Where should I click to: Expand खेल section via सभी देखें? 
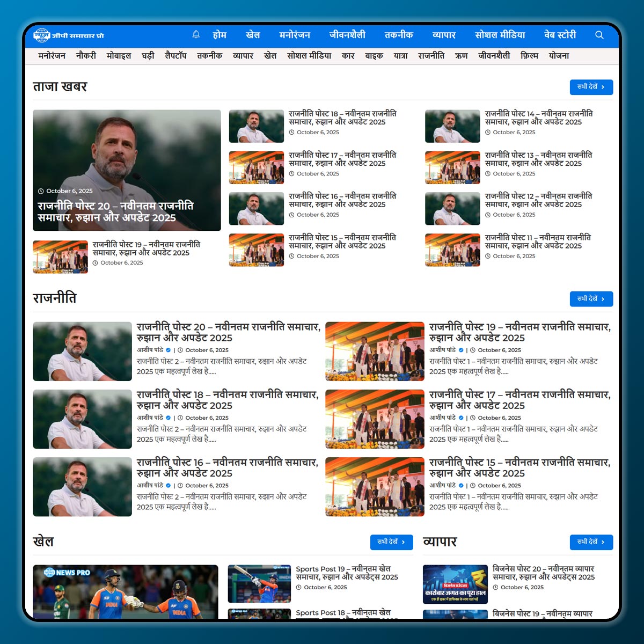pos(391,542)
